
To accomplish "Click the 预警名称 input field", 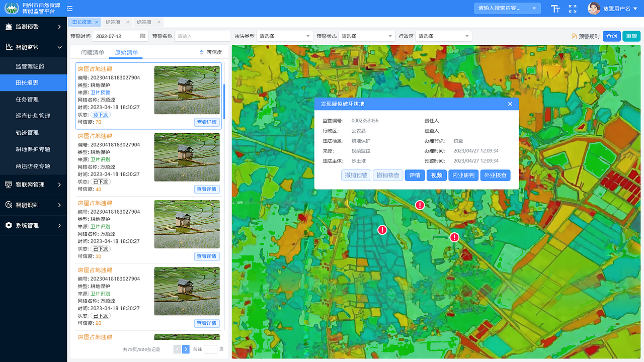I will pyautogui.click(x=202, y=36).
